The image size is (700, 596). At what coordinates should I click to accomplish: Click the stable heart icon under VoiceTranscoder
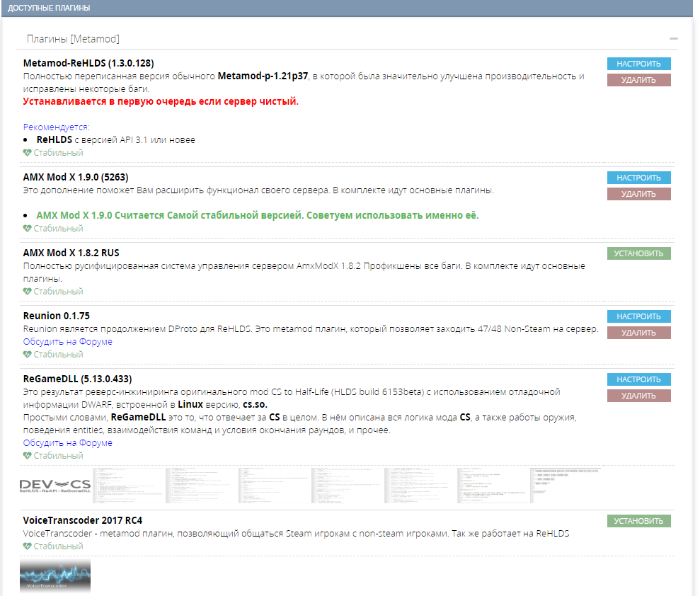[x=27, y=546]
